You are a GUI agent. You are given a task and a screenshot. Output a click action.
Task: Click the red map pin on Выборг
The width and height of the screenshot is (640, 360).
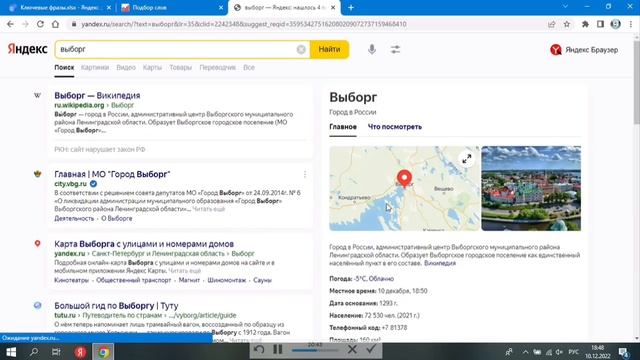(x=404, y=178)
